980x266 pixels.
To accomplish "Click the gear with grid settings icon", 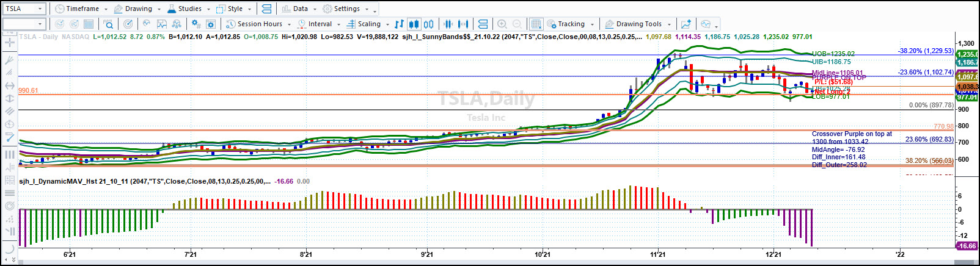I will click(196, 24).
